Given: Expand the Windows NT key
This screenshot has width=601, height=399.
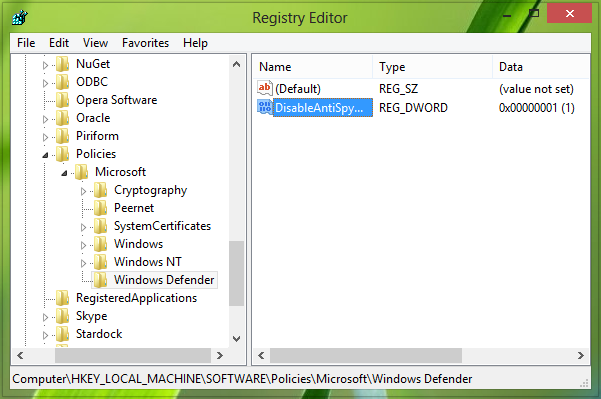Looking at the screenshot, I should [x=83, y=263].
